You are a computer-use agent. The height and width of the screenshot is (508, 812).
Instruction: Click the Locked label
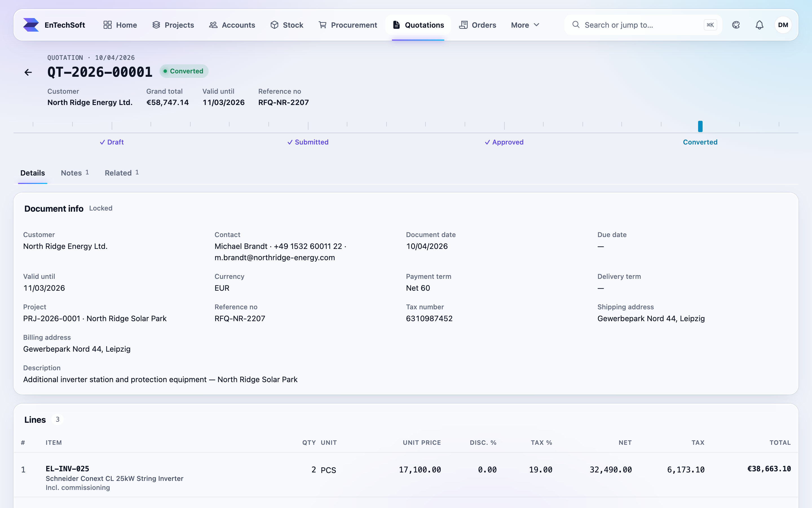(101, 208)
